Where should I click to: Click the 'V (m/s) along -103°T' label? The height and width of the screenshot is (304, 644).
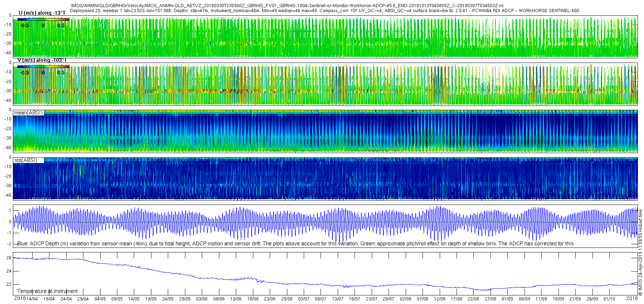click(42, 60)
